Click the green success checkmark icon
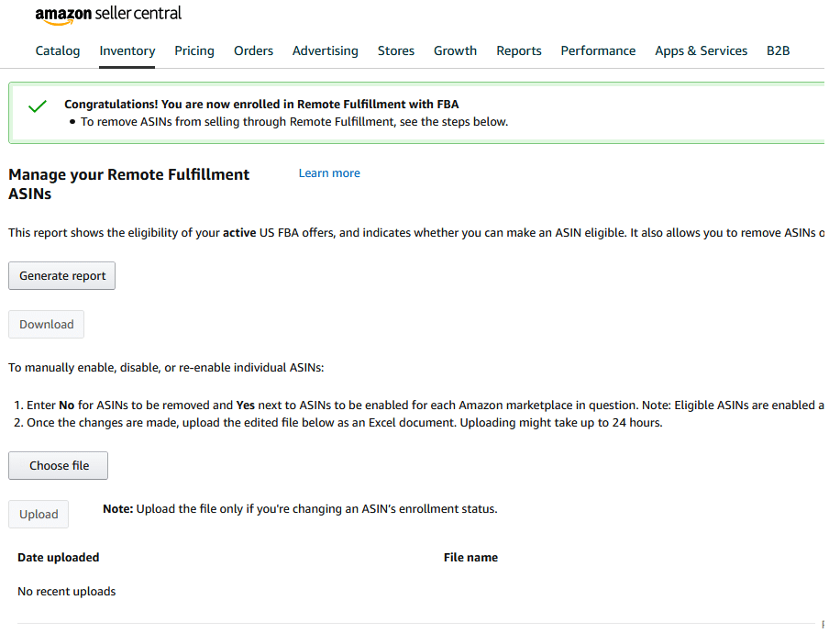Viewport: 840px width, 633px height. [38, 106]
